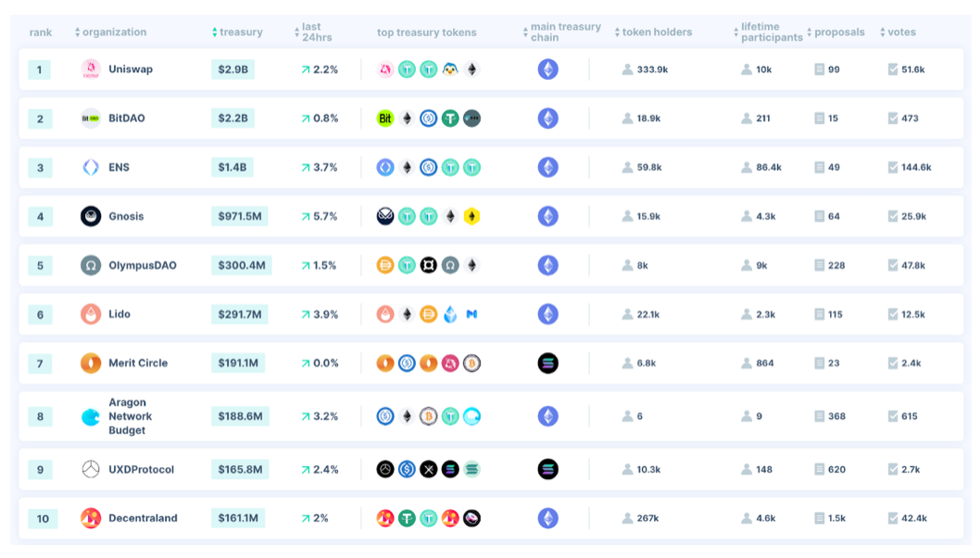The height and width of the screenshot is (558, 980).
Task: Open the Uniswap organization name link
Action: (x=131, y=69)
